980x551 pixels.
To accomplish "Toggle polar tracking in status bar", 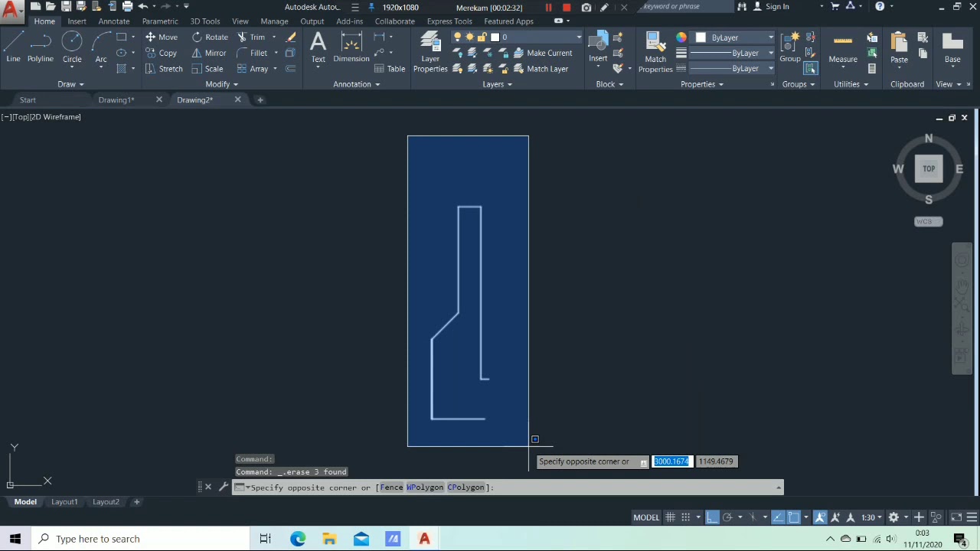I will (x=727, y=517).
